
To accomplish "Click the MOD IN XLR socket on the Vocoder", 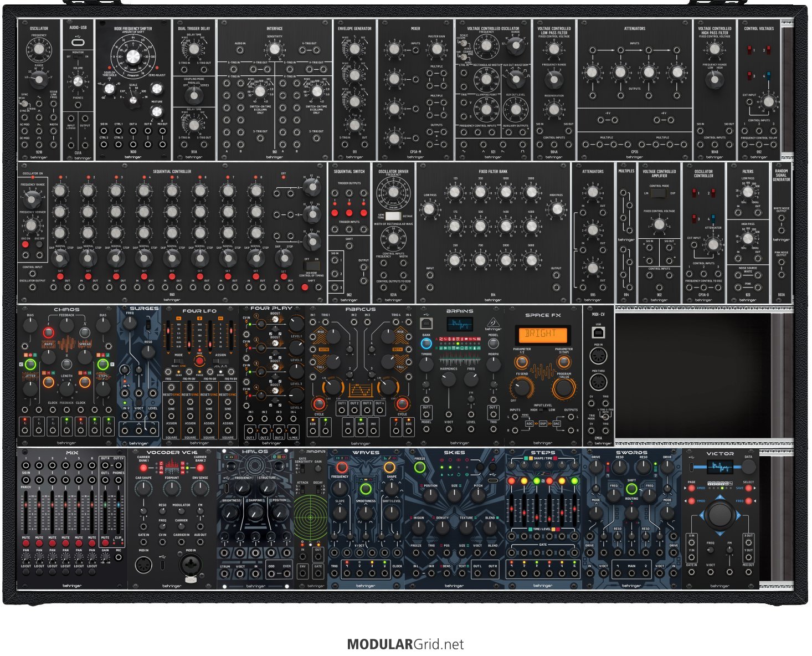I will pos(191,565).
